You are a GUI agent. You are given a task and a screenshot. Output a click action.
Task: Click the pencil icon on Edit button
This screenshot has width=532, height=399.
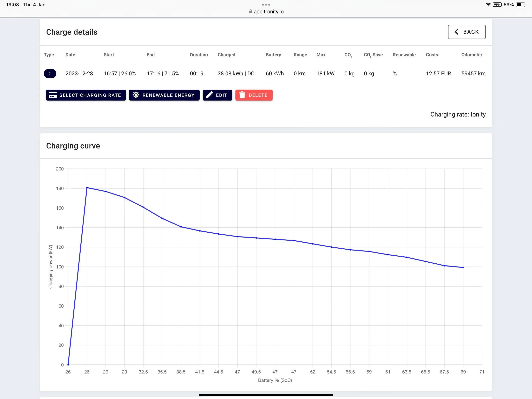209,95
